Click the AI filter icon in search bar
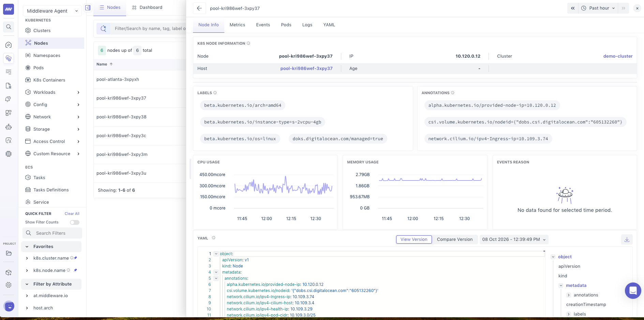 coord(103,29)
